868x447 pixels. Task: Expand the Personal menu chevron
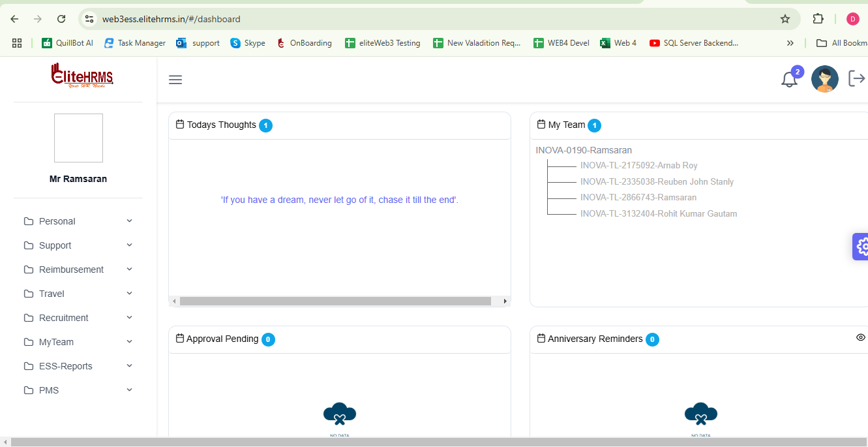(129, 221)
